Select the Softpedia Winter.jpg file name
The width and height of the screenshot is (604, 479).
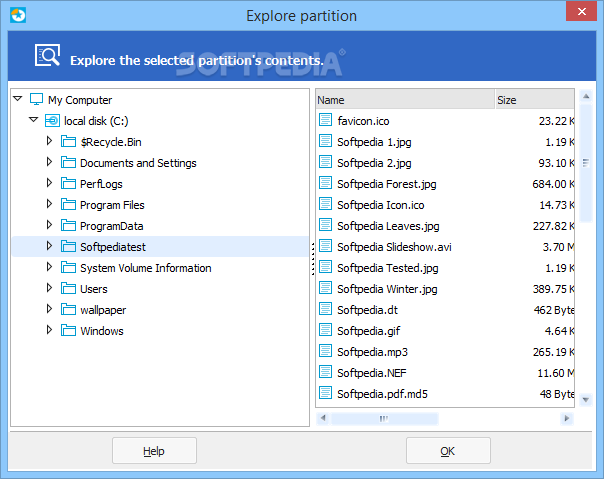387,289
